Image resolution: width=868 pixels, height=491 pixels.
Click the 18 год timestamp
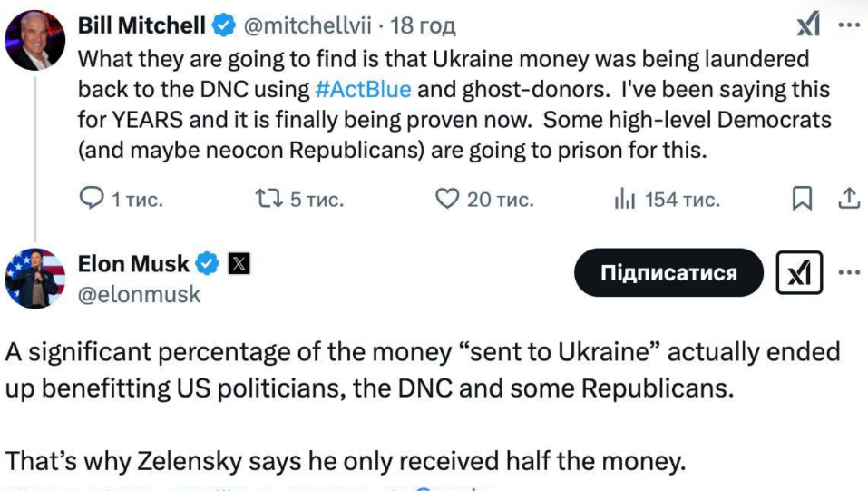coord(423,26)
